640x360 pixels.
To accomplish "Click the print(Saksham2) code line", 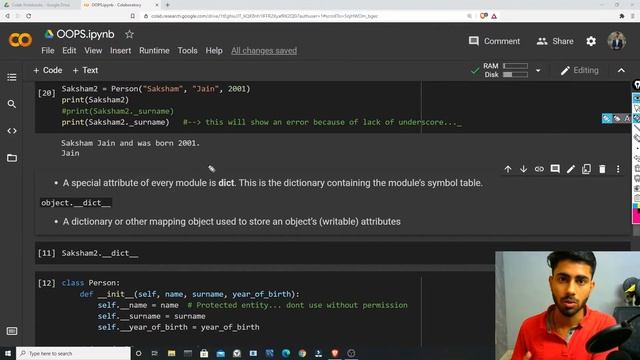I will tap(95, 100).
